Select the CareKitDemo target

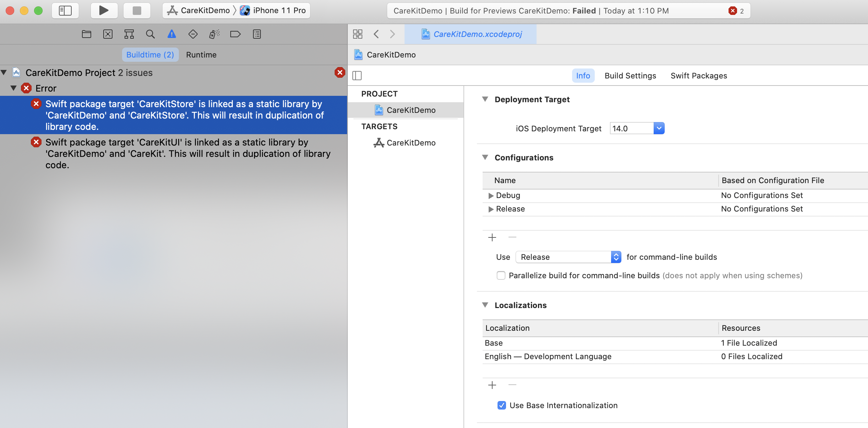point(411,143)
